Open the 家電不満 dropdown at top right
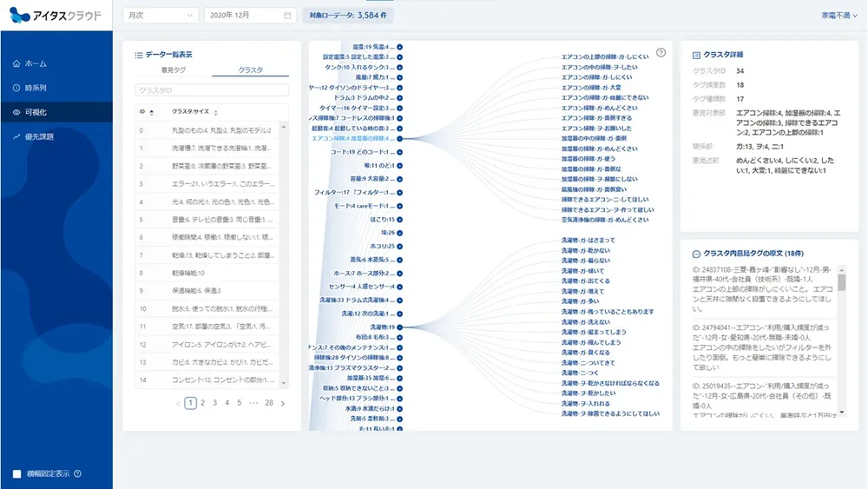Screen dimensions: 868x489 click(839, 16)
